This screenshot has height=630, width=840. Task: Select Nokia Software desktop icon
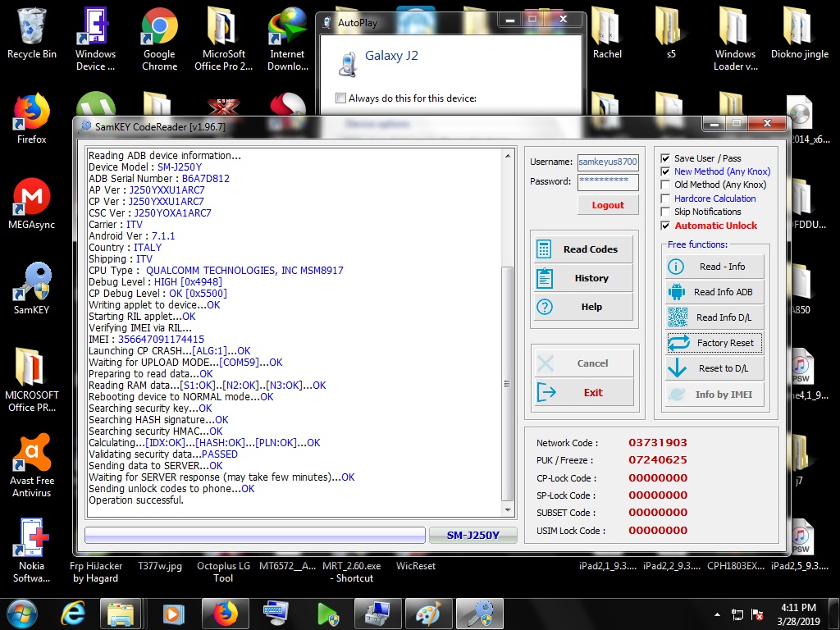(x=32, y=550)
